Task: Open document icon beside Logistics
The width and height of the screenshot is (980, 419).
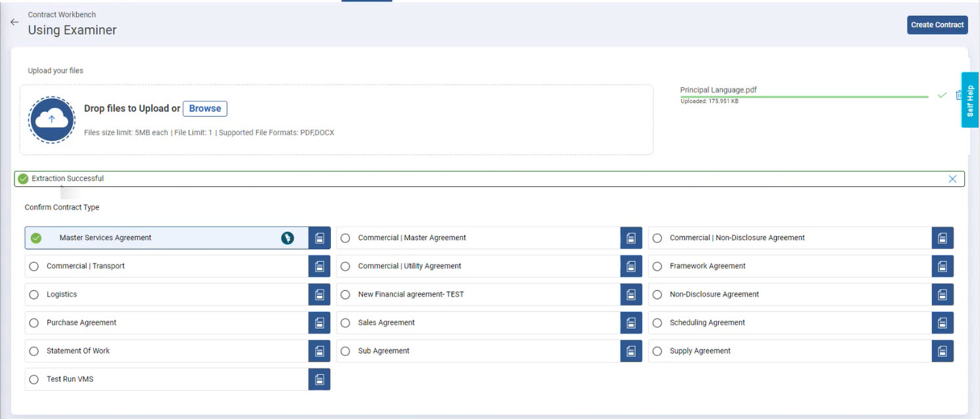Action: coord(320,294)
